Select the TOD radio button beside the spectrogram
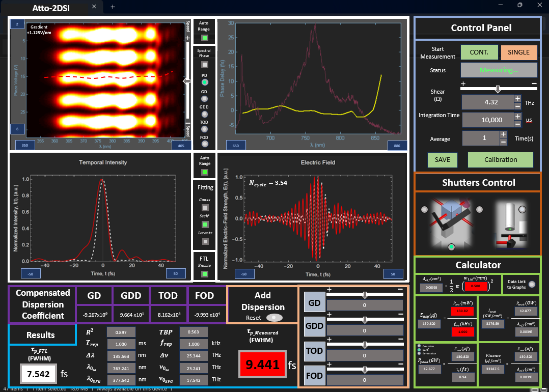The height and width of the screenshot is (392, 549). click(205, 129)
